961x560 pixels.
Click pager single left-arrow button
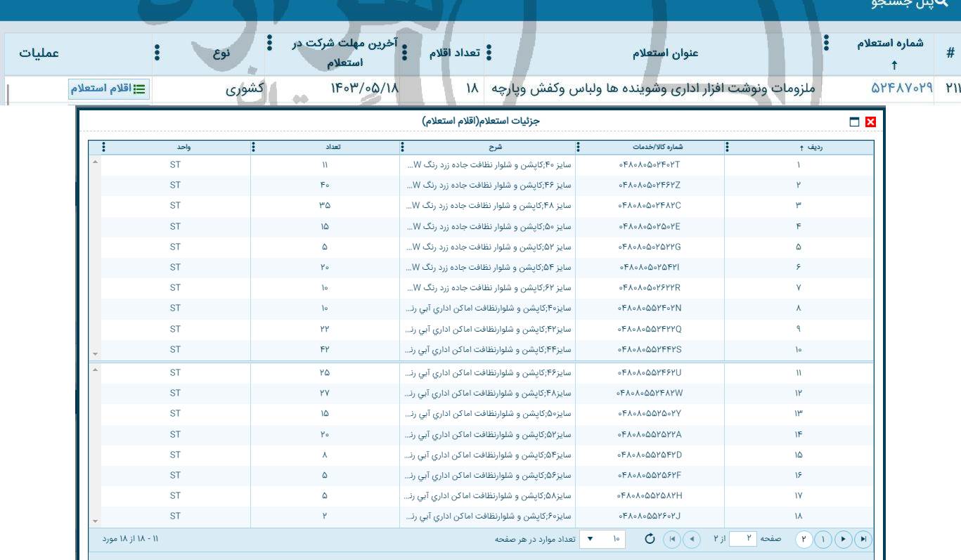pos(690,539)
